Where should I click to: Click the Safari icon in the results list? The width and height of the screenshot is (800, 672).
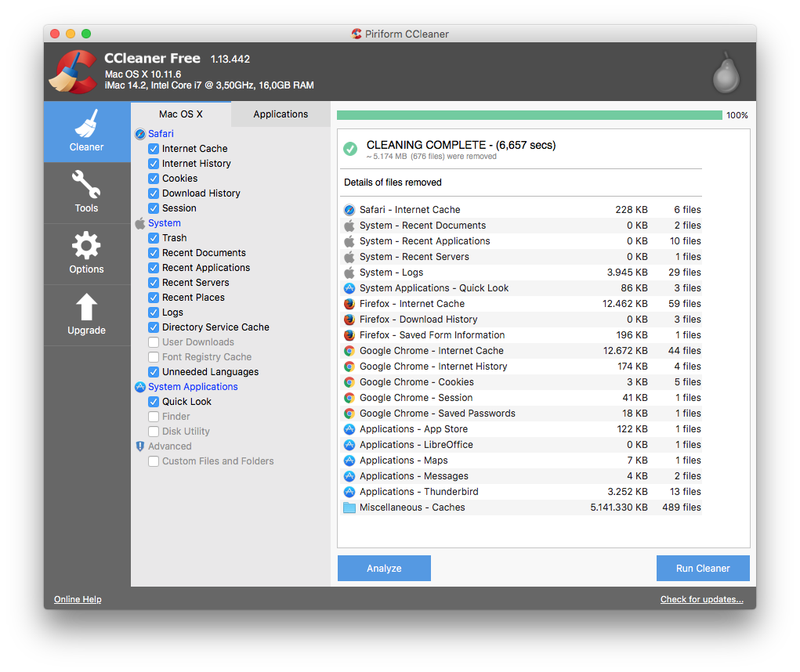(349, 209)
